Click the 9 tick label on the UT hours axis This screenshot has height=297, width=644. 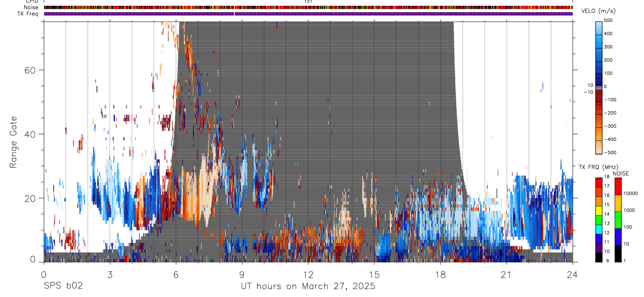click(x=242, y=274)
